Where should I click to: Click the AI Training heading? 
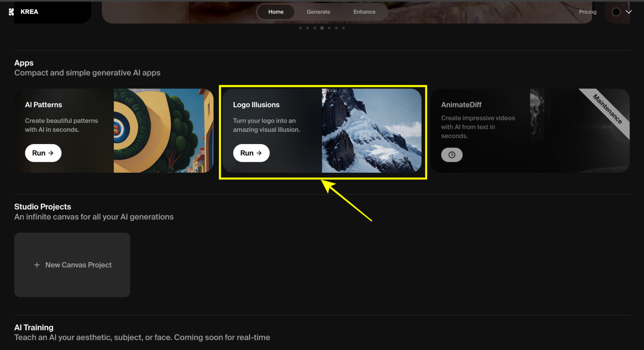click(34, 327)
